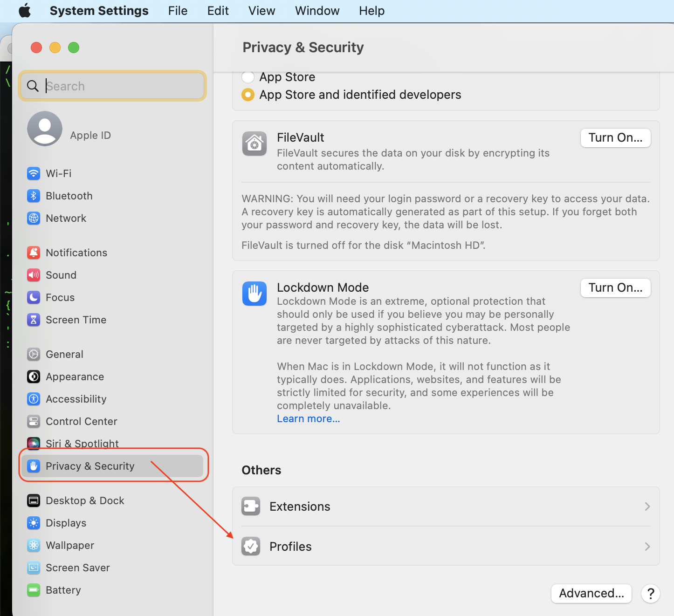Turn on FileVault

[616, 138]
